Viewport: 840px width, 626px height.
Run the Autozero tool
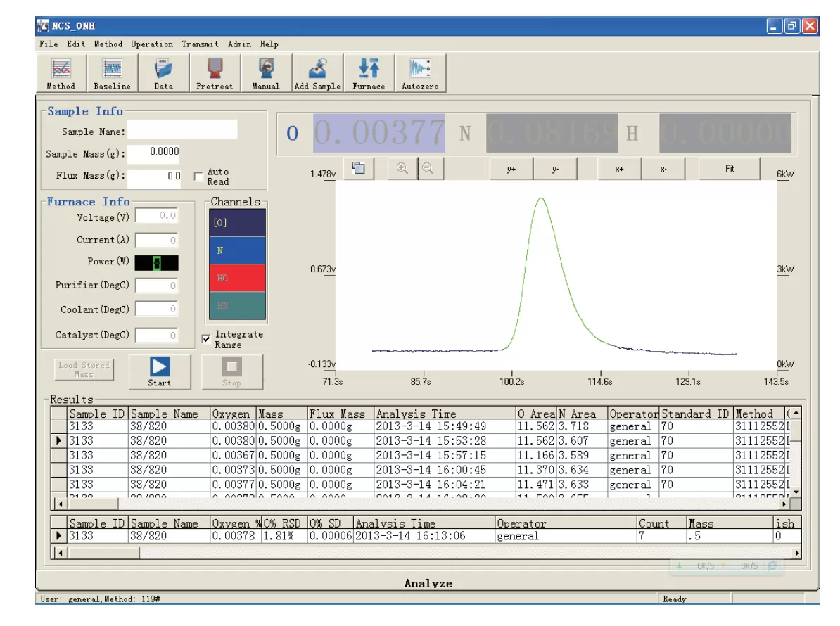coord(420,74)
